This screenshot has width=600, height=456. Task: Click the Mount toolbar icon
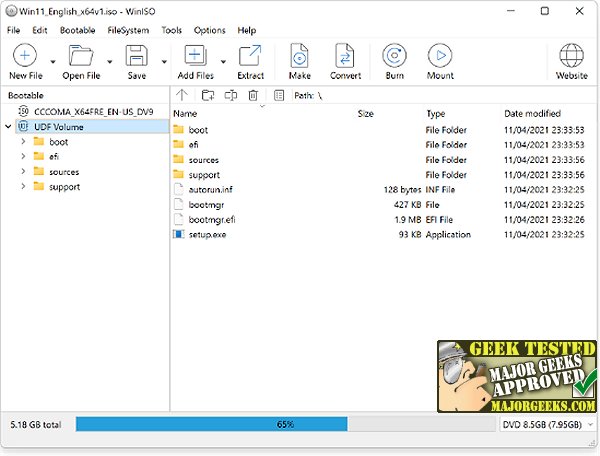click(440, 56)
